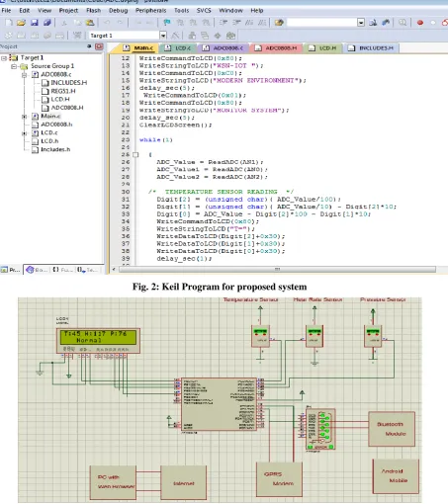Comment out the selection with the comment icon
This screenshot has width=448, height=504.
pyautogui.click(x=249, y=23)
